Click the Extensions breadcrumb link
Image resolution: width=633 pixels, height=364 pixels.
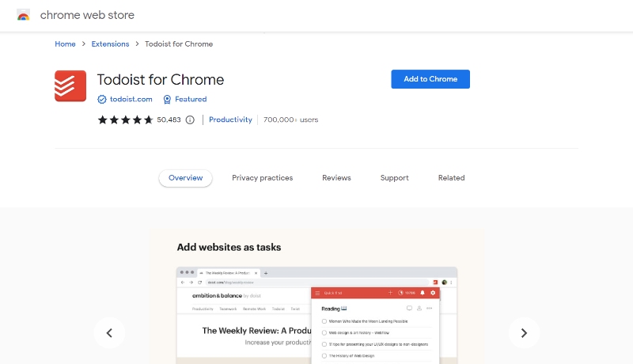(x=110, y=44)
